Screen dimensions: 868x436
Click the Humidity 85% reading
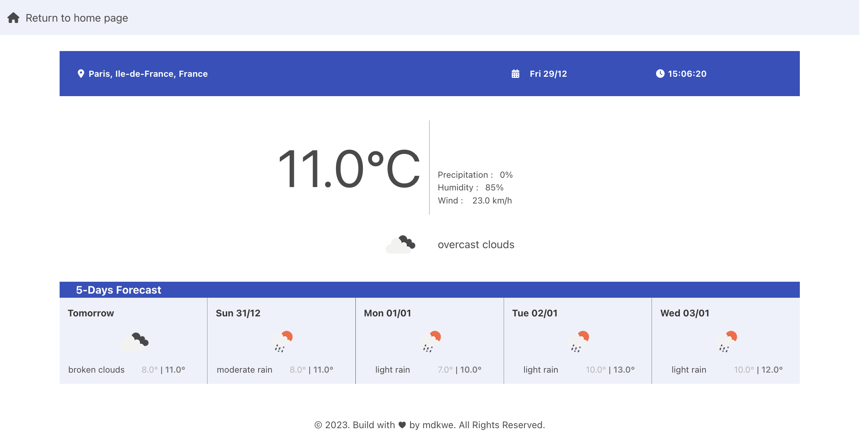(471, 187)
